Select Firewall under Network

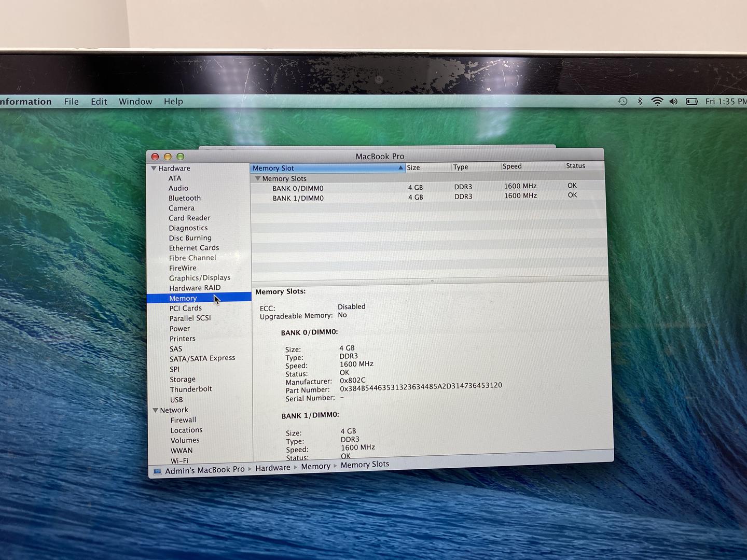pos(183,420)
